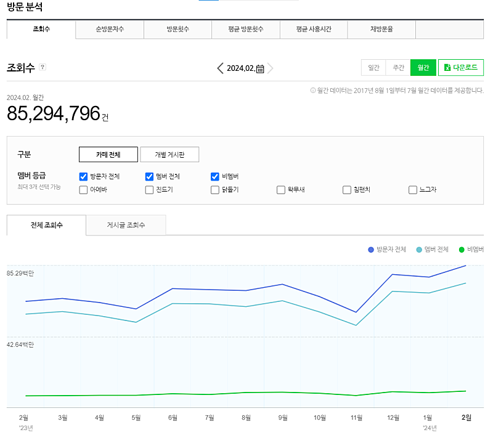This screenshot has height=448, width=493.
Task: Select the 개별 게시판 option
Action: coord(169,154)
